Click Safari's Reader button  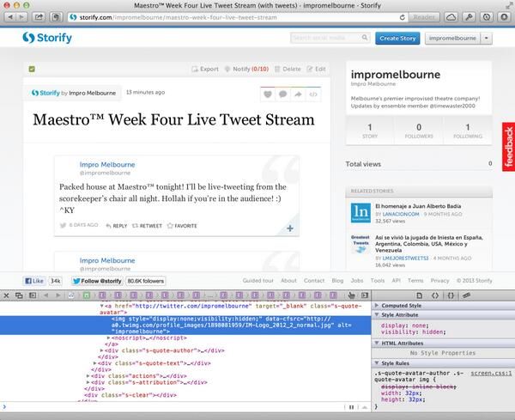pyautogui.click(x=424, y=17)
